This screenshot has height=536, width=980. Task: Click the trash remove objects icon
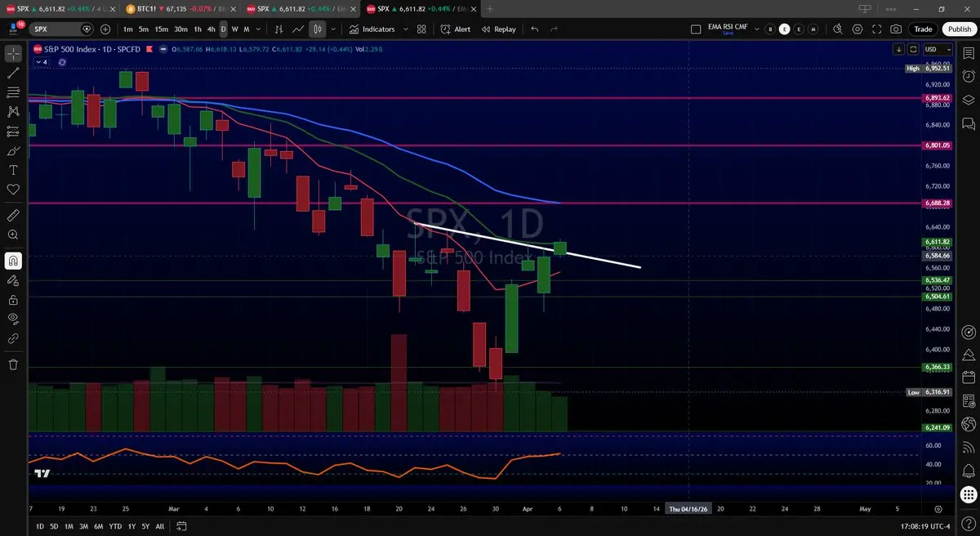click(13, 364)
